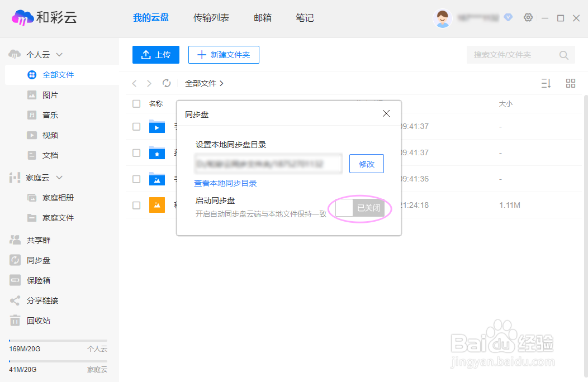Open the 查看本地同步目录 link
This screenshot has height=382, width=588.
click(225, 183)
